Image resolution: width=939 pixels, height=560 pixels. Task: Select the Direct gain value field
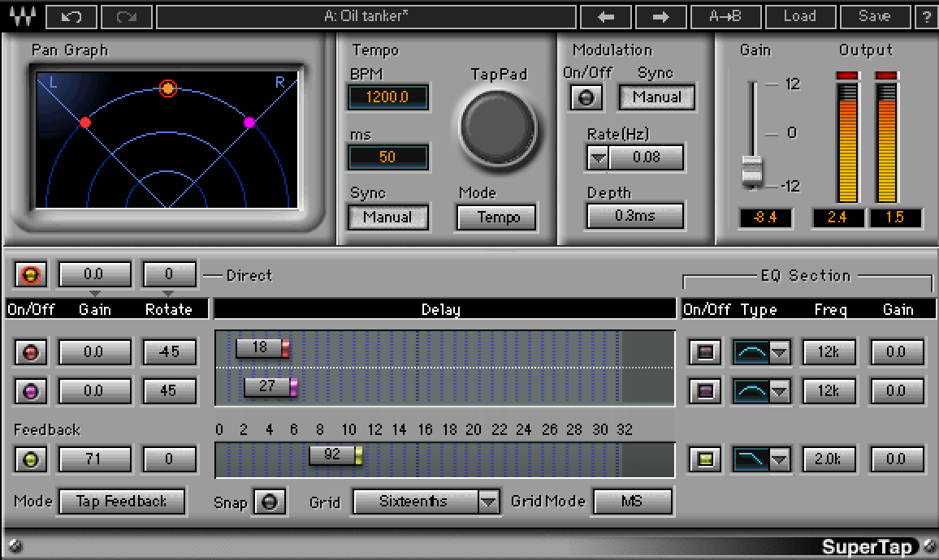point(94,274)
